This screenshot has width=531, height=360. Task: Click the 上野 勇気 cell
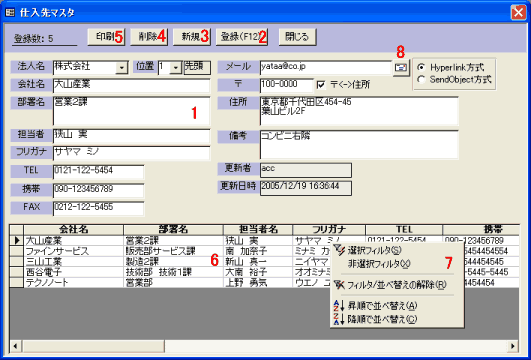[x=258, y=283]
